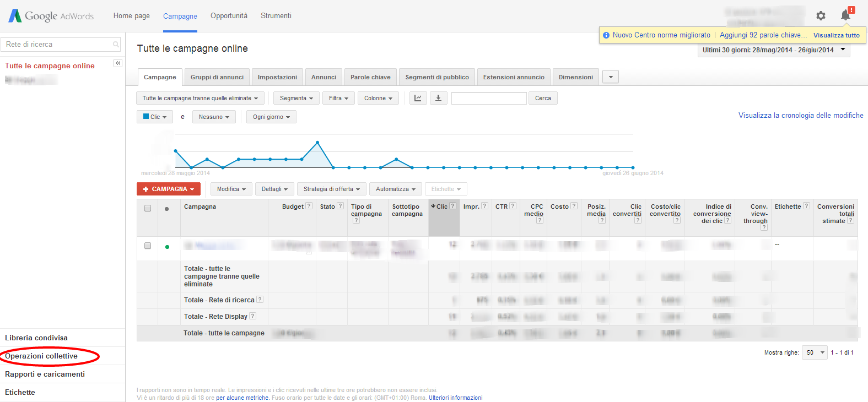Check the select-all campaigns checkbox
Viewport: 868px width, 402px height.
click(x=148, y=208)
